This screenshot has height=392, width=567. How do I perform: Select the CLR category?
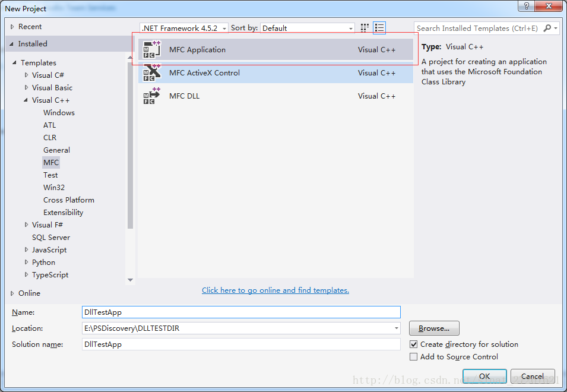(x=50, y=137)
